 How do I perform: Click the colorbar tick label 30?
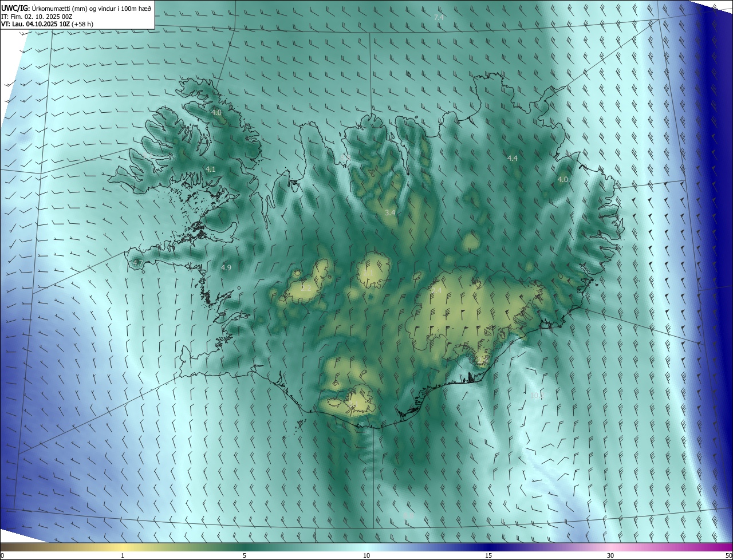pyautogui.click(x=610, y=556)
